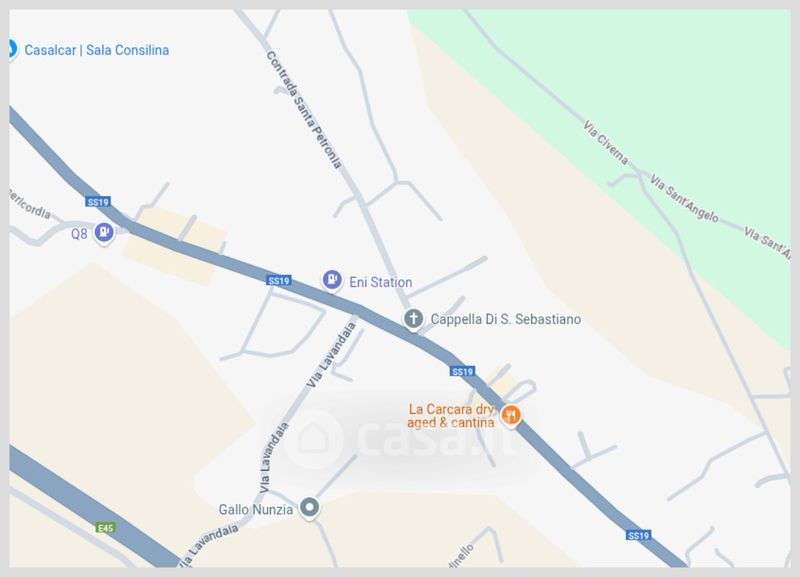The width and height of the screenshot is (800, 577).
Task: Select the Cappella Di S. Sebastiano label
Action: (506, 319)
